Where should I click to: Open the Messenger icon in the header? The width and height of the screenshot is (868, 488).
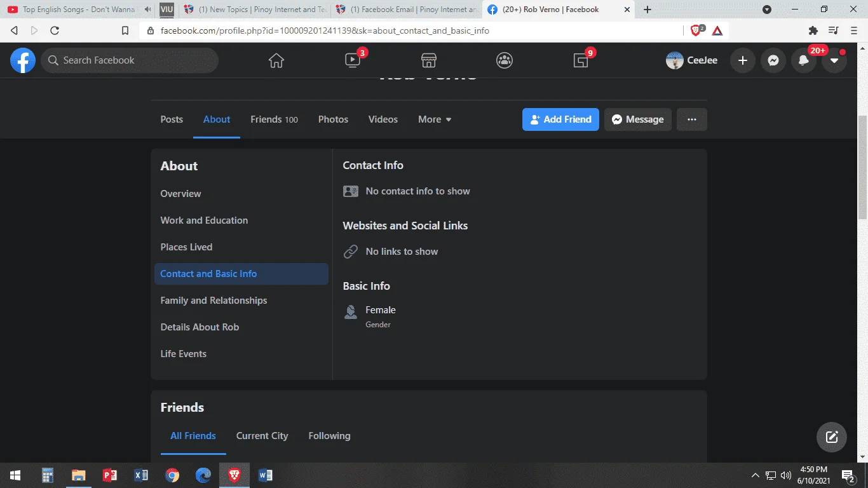773,60
